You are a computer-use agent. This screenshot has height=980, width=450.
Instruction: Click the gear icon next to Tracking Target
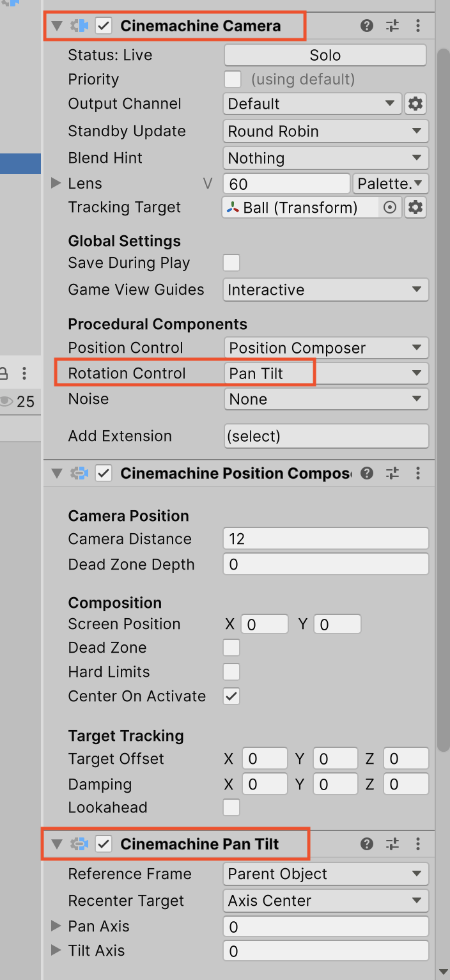coord(415,207)
